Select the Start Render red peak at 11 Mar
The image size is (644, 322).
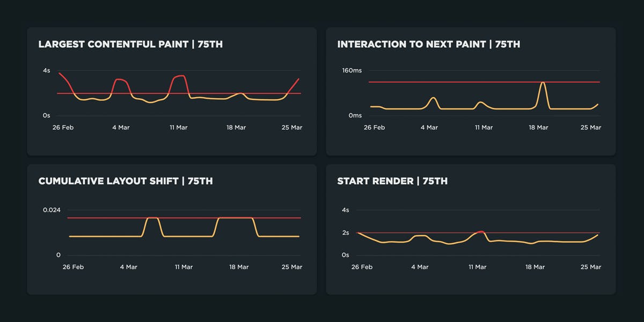pos(481,232)
